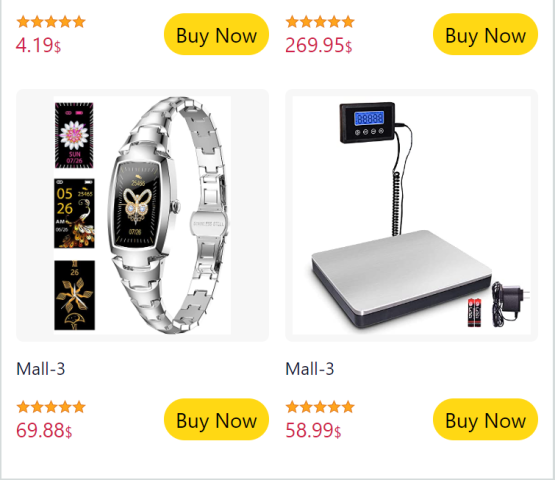Buy the 69.88$ smartwatch now
Viewport: 555px width, 480px height.
[x=216, y=419]
